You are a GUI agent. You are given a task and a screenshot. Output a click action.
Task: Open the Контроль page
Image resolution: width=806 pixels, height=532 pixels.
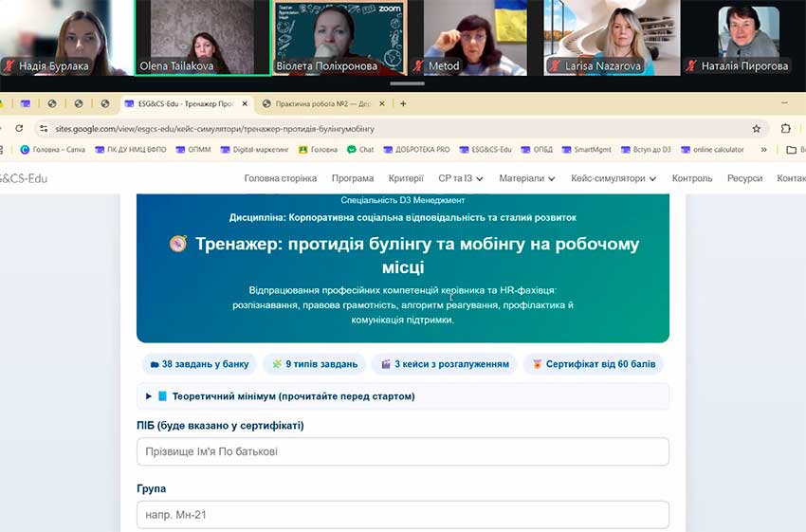tap(692, 178)
